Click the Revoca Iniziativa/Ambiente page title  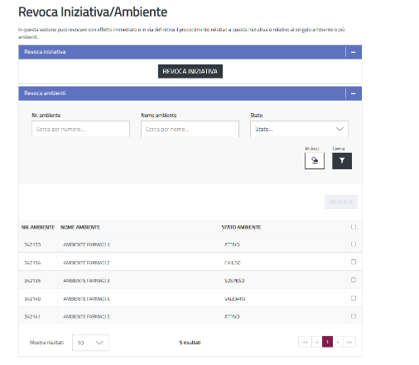[x=93, y=12]
